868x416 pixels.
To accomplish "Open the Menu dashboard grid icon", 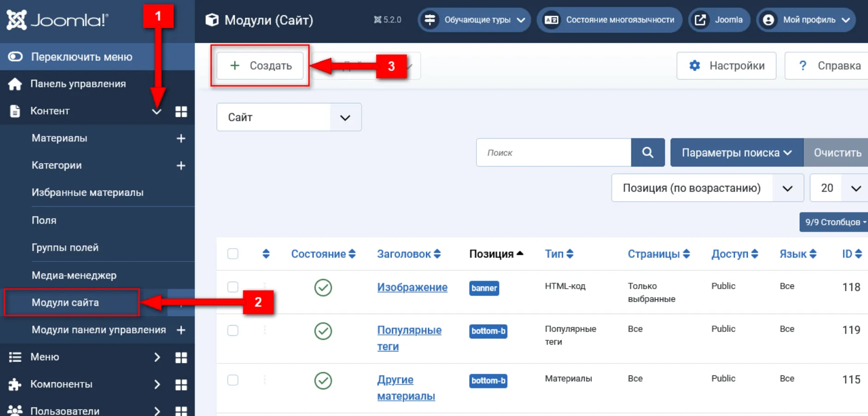I will tap(181, 357).
